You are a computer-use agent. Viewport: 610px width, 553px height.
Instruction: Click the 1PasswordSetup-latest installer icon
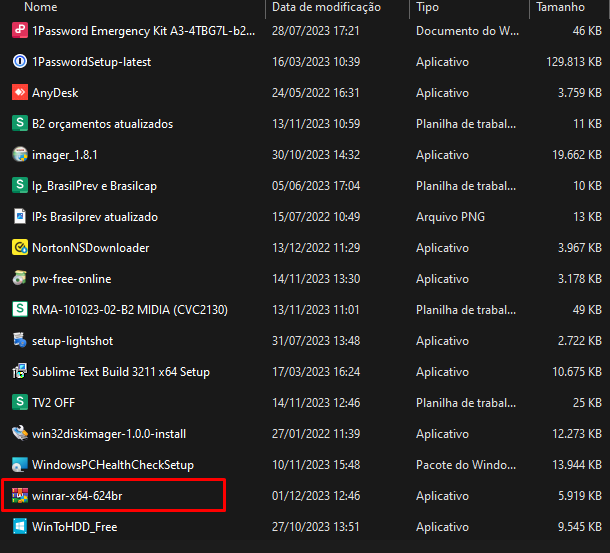(20, 61)
